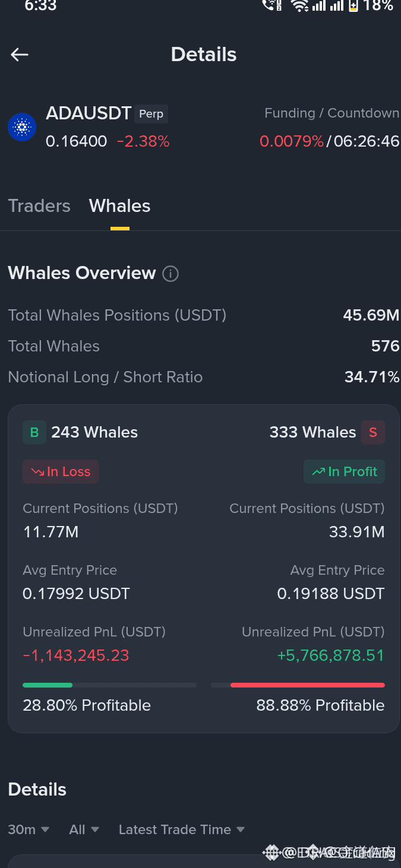
Task: Tap the Funding / Countdown label
Action: pos(331,113)
